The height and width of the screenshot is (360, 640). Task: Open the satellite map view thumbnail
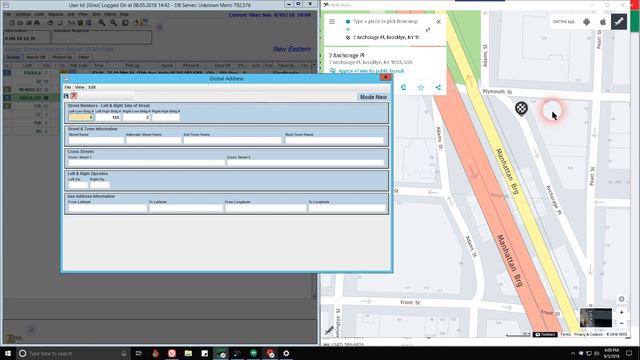pos(596,318)
